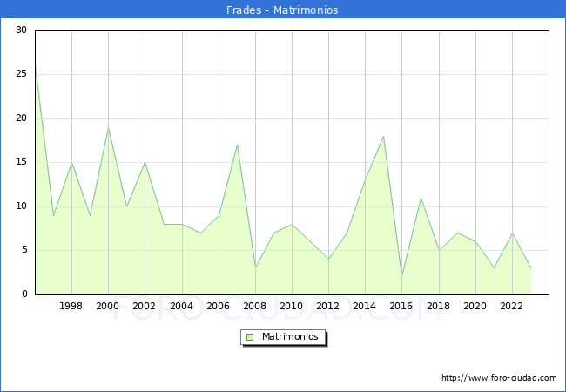Click the 2008 x-axis label
This screenshot has height=392, width=566.
click(255, 306)
